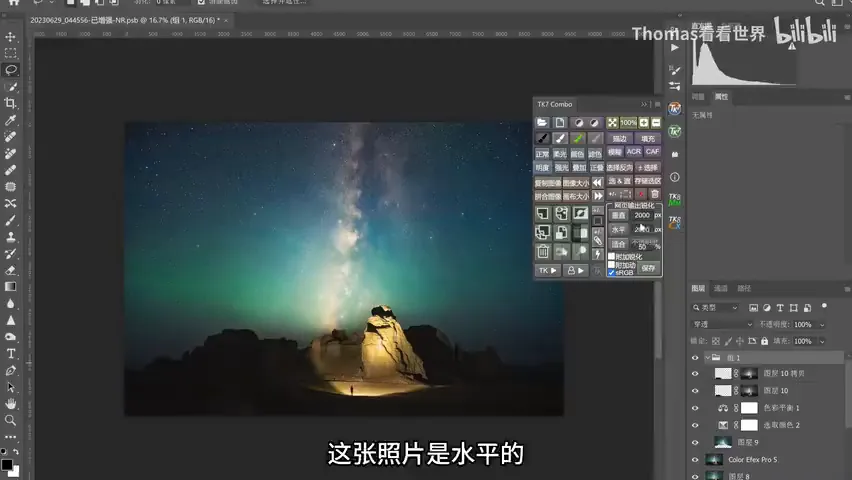The height and width of the screenshot is (480, 852).
Task: Open the fill 100% dropdown arrow
Action: pos(822,341)
